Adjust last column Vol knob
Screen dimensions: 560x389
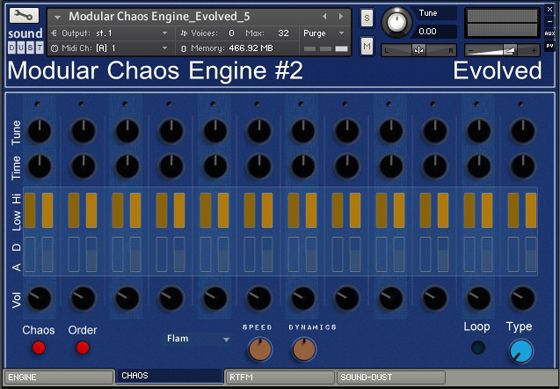[523, 298]
